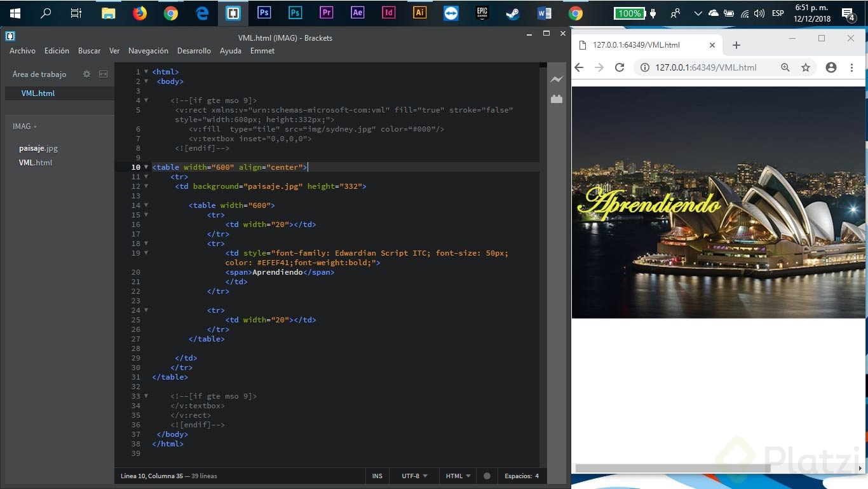This screenshot has height=489, width=868.
Task: Click the Live Preview lightning icon
Action: [x=557, y=79]
